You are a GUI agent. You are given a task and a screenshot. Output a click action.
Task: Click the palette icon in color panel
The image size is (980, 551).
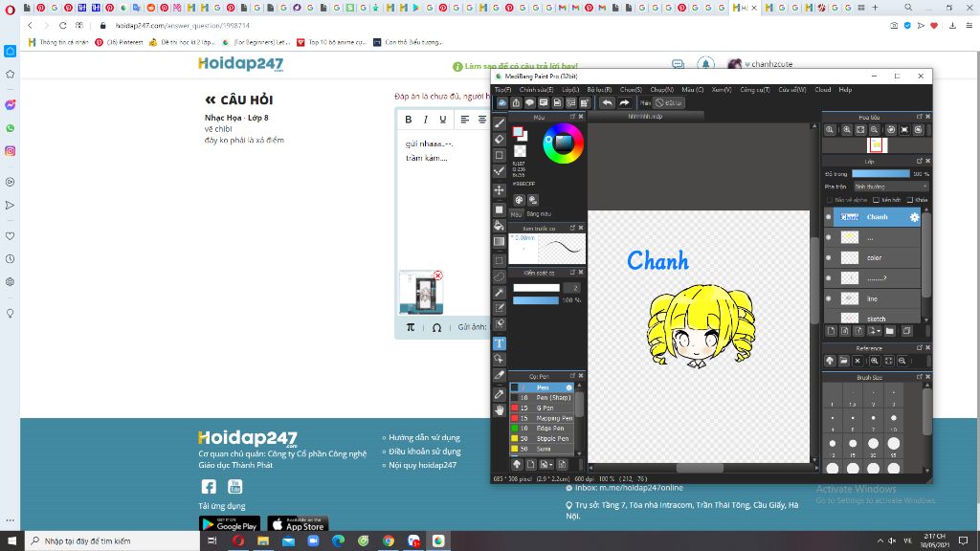(519, 200)
